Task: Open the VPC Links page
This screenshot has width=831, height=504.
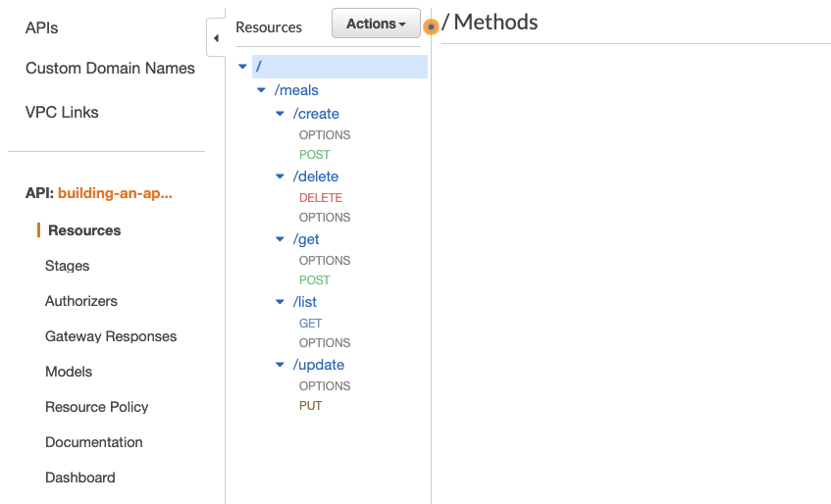Action: point(62,112)
